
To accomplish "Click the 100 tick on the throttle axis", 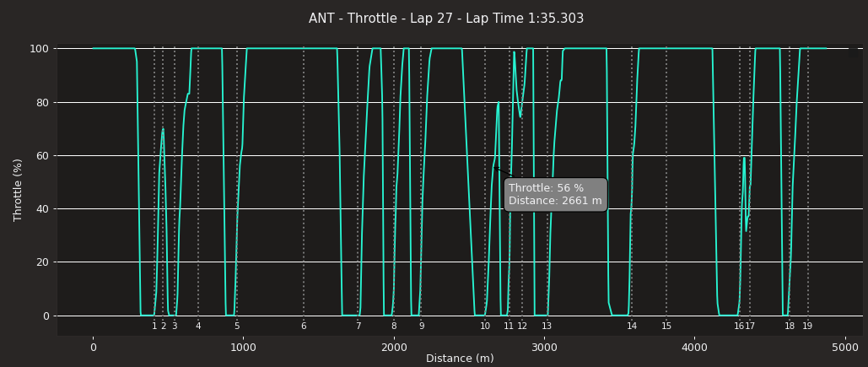I will click(x=40, y=49).
